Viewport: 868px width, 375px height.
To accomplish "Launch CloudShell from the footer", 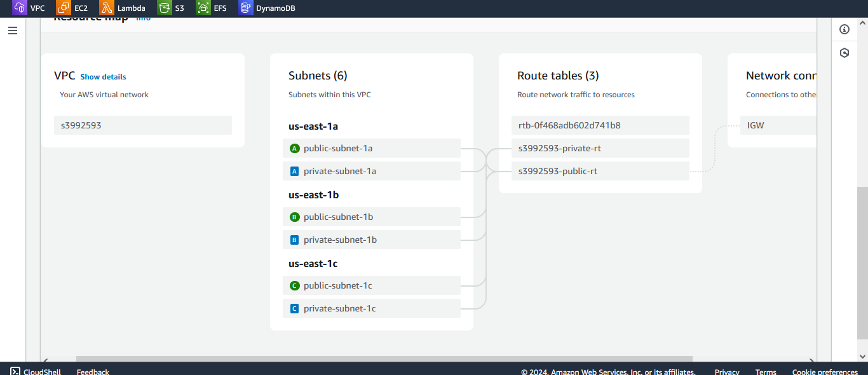I will coord(36,372).
